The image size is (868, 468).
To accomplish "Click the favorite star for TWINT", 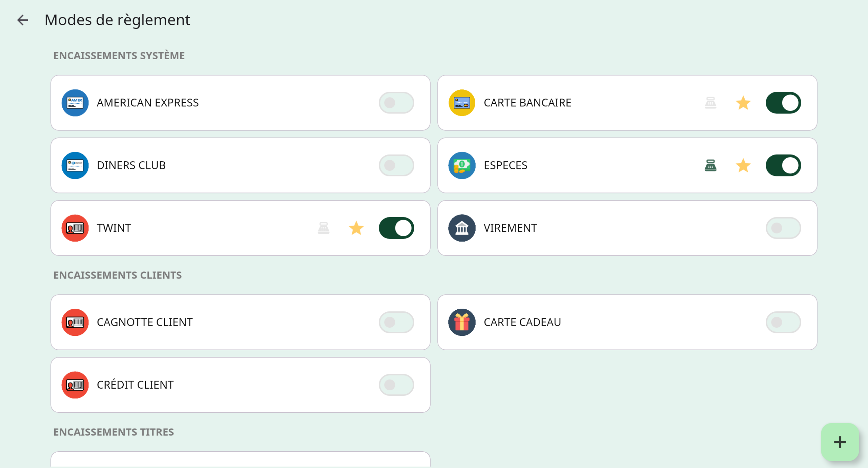I will click(x=356, y=228).
